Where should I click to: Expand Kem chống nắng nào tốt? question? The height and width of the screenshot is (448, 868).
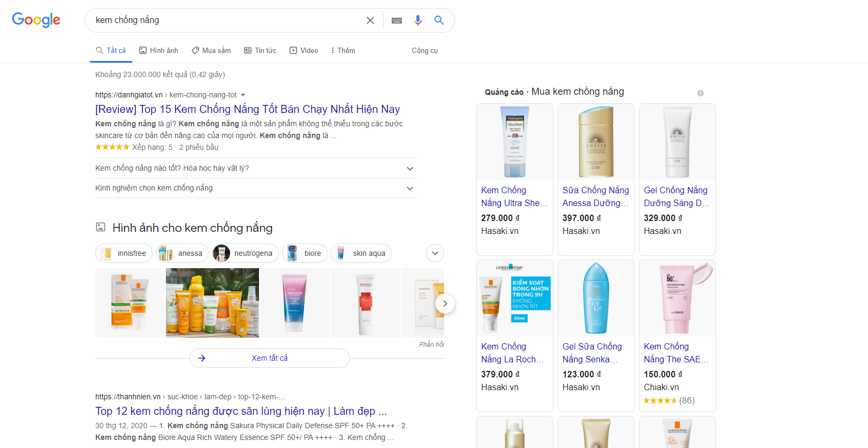[x=255, y=168]
